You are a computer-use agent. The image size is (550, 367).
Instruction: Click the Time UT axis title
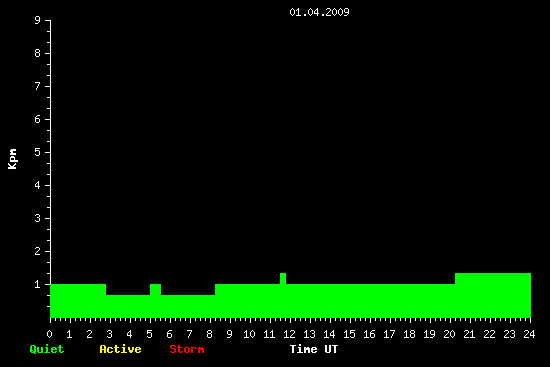coord(314,349)
